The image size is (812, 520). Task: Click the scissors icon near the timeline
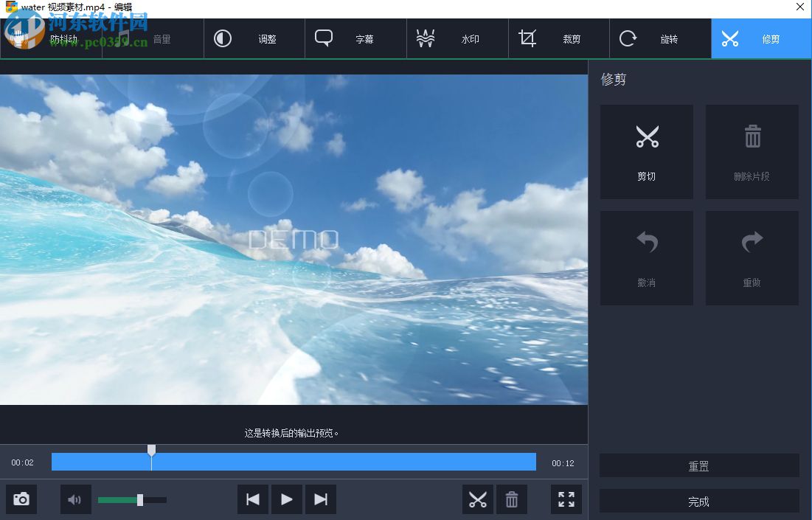point(478,499)
